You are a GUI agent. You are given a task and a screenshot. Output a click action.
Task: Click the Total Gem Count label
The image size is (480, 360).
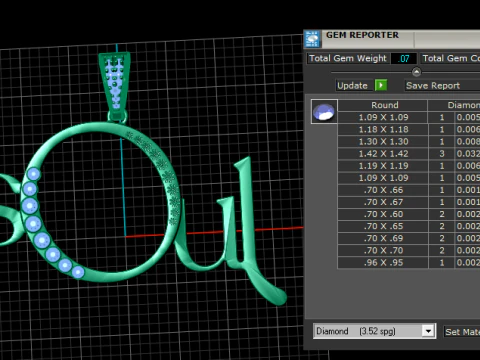450,58
